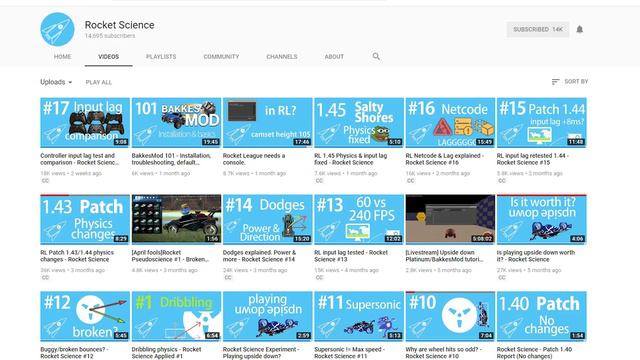The image size is (640, 360).
Task: Click Play All button
Action: (98, 82)
